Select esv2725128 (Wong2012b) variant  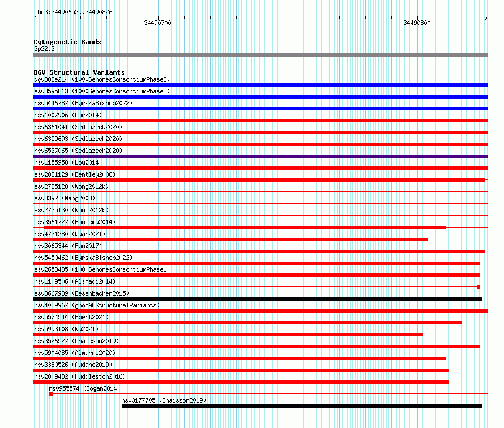(71, 186)
